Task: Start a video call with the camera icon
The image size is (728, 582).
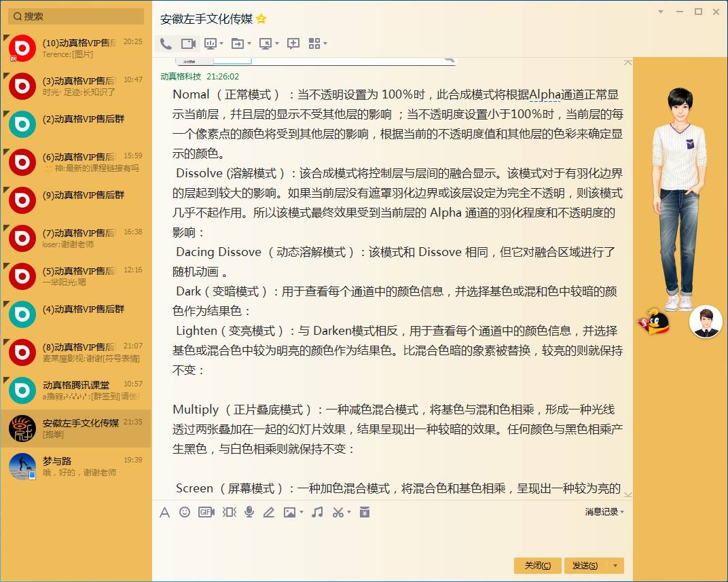Action: 188,43
